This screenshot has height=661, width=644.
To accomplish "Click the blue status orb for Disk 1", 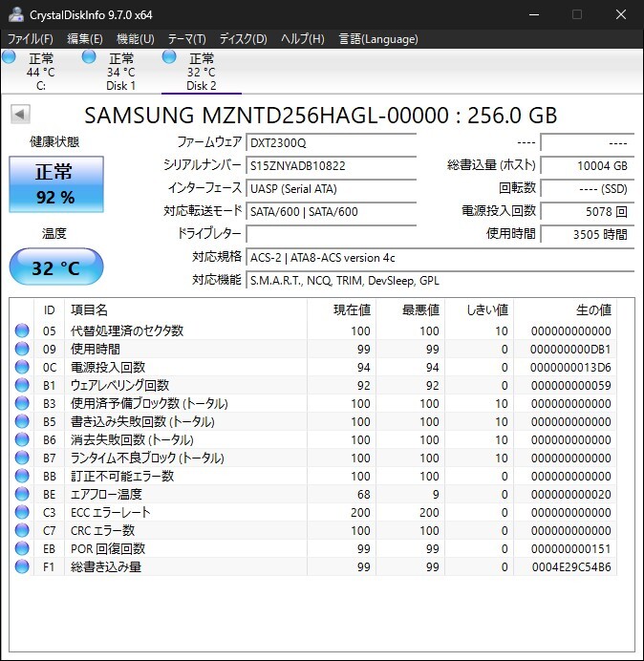I will click(x=89, y=56).
